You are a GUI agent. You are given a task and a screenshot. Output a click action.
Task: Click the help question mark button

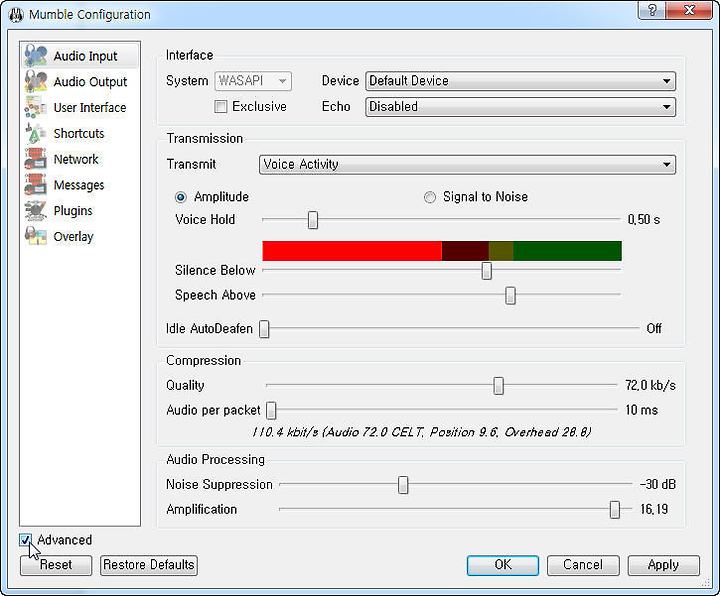651,10
